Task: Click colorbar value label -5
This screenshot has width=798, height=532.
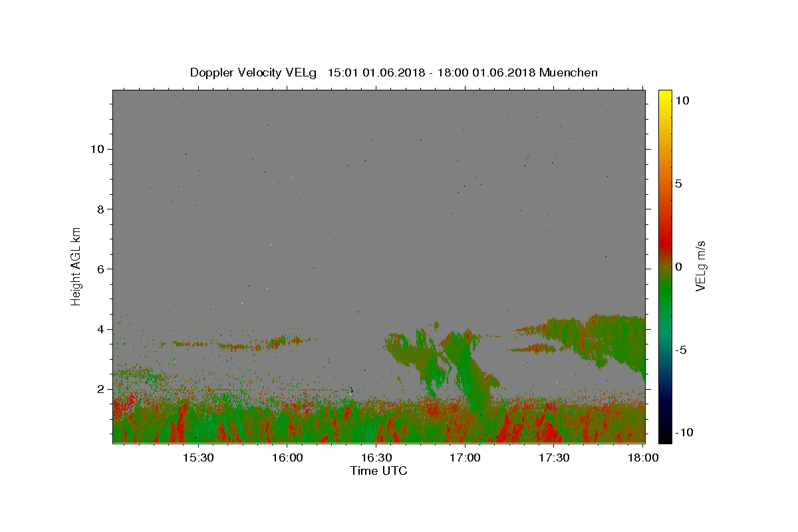Action: 681,350
